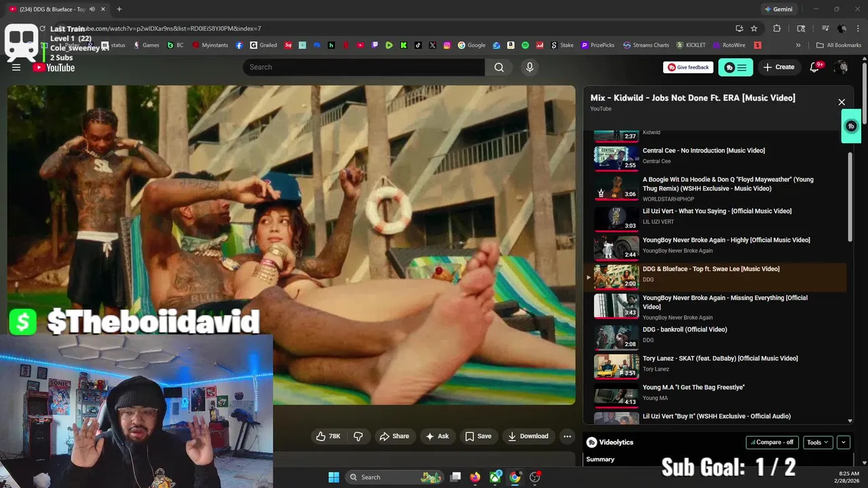
Task: Bookmark this page with the star icon
Action: (754, 28)
